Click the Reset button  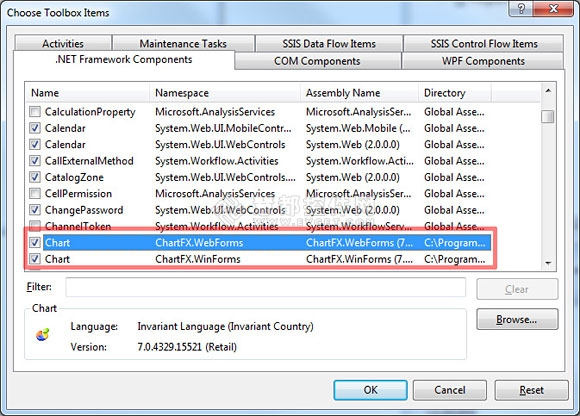pyautogui.click(x=532, y=390)
